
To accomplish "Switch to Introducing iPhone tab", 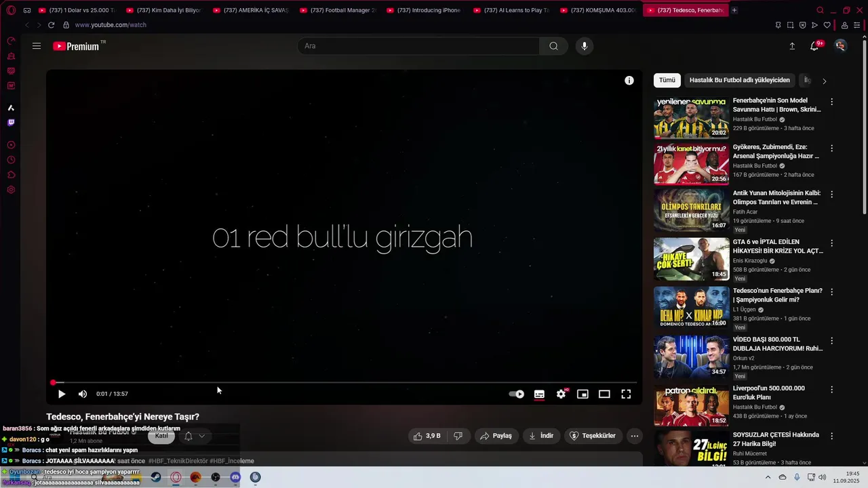I will (425, 10).
